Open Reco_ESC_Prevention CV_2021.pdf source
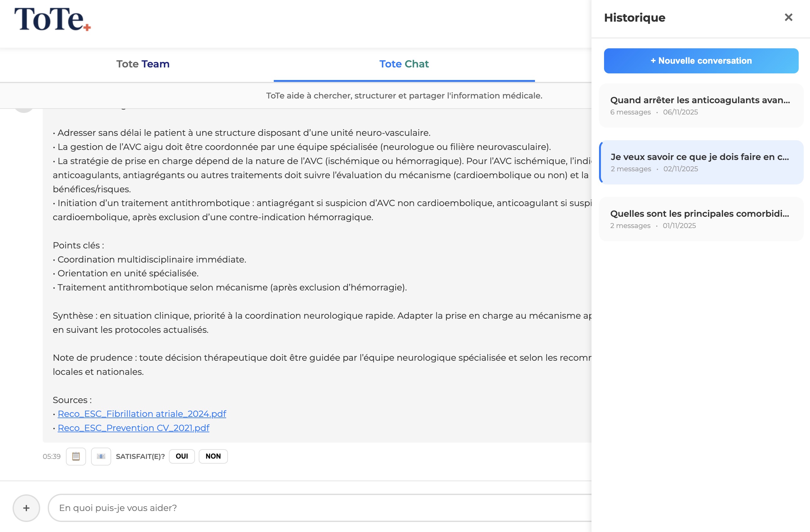 [x=133, y=428]
